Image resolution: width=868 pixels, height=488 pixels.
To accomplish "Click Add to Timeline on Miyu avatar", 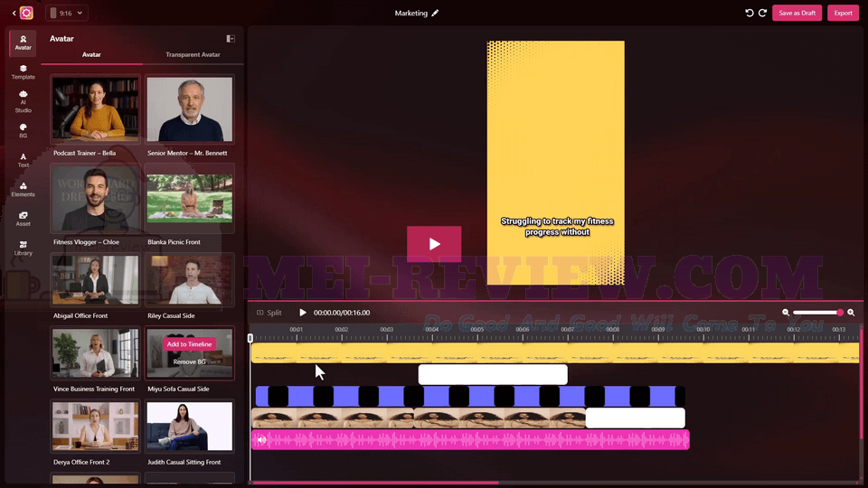I will (189, 344).
